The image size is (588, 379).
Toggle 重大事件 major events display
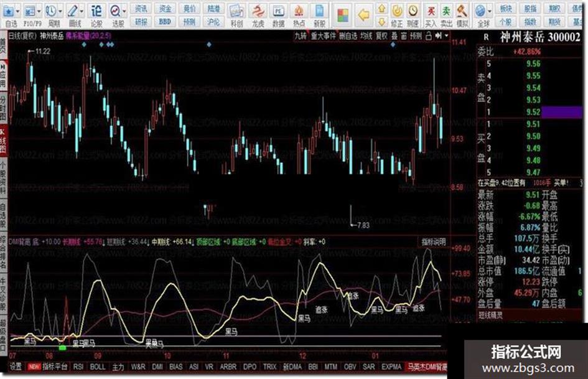click(x=324, y=36)
